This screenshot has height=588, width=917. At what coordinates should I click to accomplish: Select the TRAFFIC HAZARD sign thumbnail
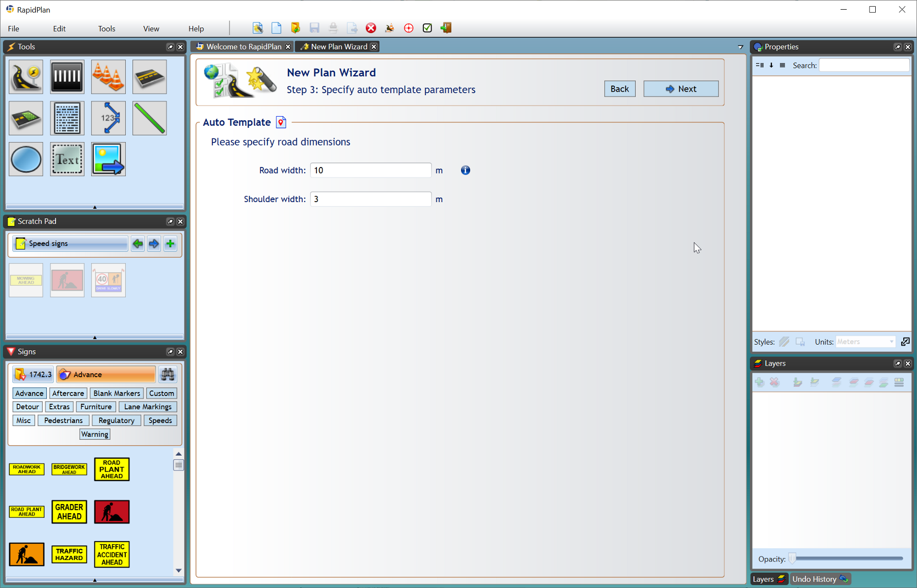pyautogui.click(x=69, y=554)
